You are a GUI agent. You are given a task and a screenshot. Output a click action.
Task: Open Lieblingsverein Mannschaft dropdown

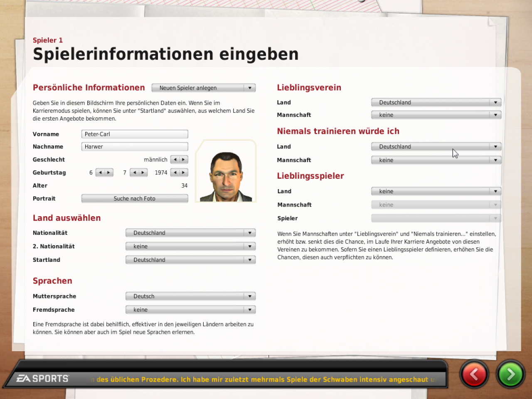point(436,115)
